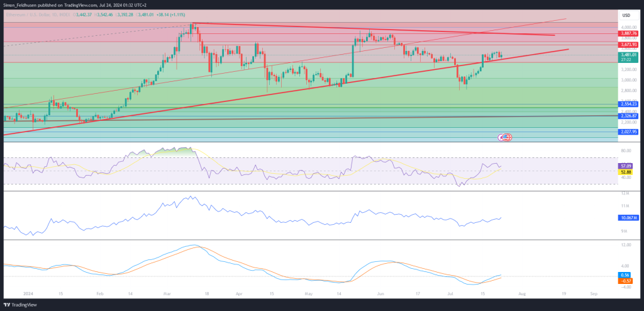Click the Feb label on the time axis
This screenshot has width=644, height=311.
pyautogui.click(x=100, y=294)
